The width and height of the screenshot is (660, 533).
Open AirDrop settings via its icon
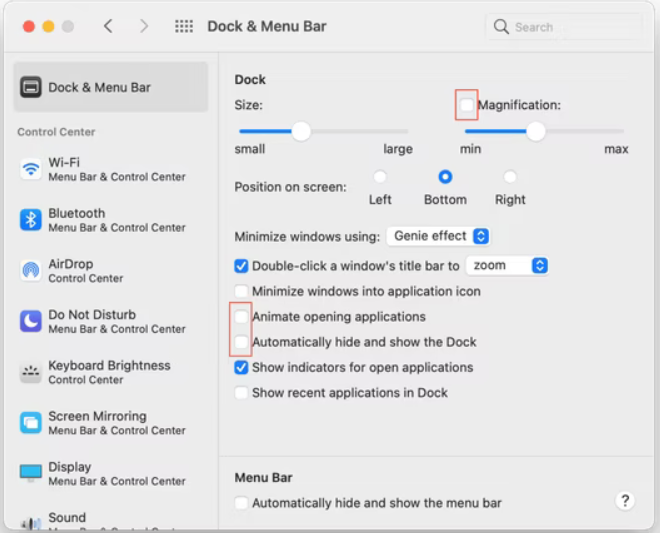pyautogui.click(x=31, y=271)
